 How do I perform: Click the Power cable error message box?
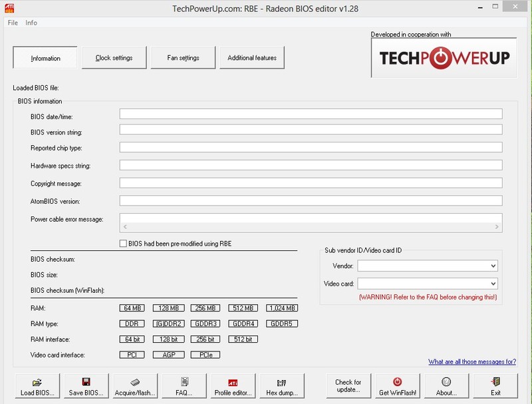tap(311, 223)
